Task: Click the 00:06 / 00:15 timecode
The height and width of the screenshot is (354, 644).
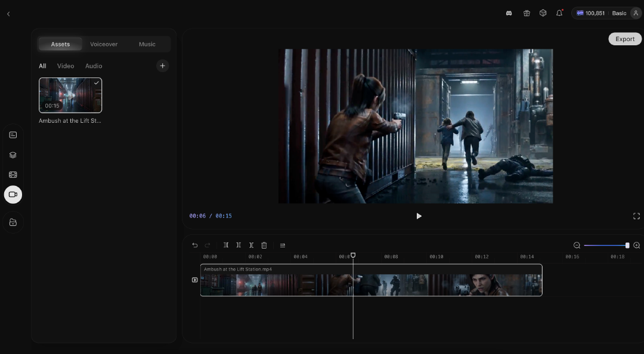Action: [x=210, y=216]
